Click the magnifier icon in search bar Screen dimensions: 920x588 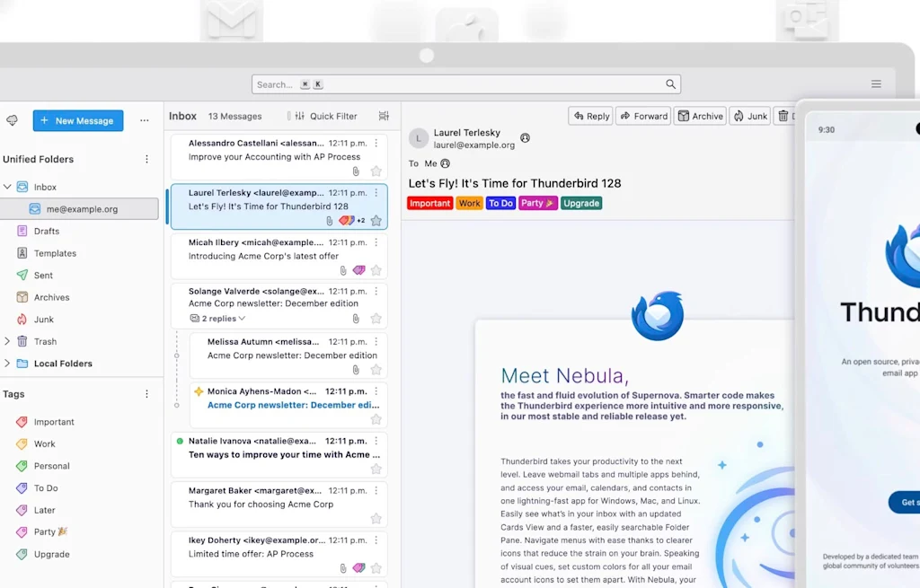[x=670, y=84]
